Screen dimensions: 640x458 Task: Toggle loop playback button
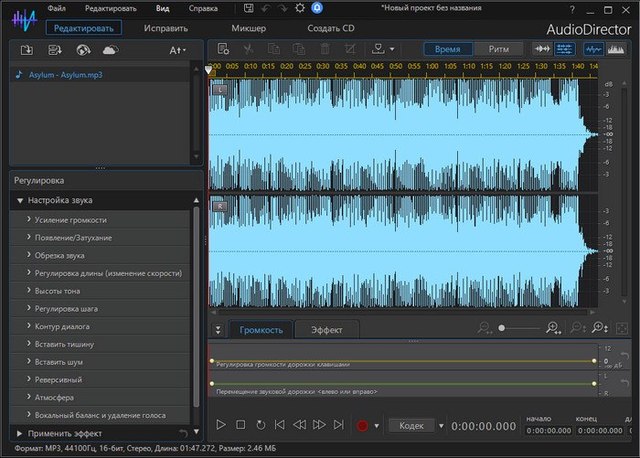260,425
